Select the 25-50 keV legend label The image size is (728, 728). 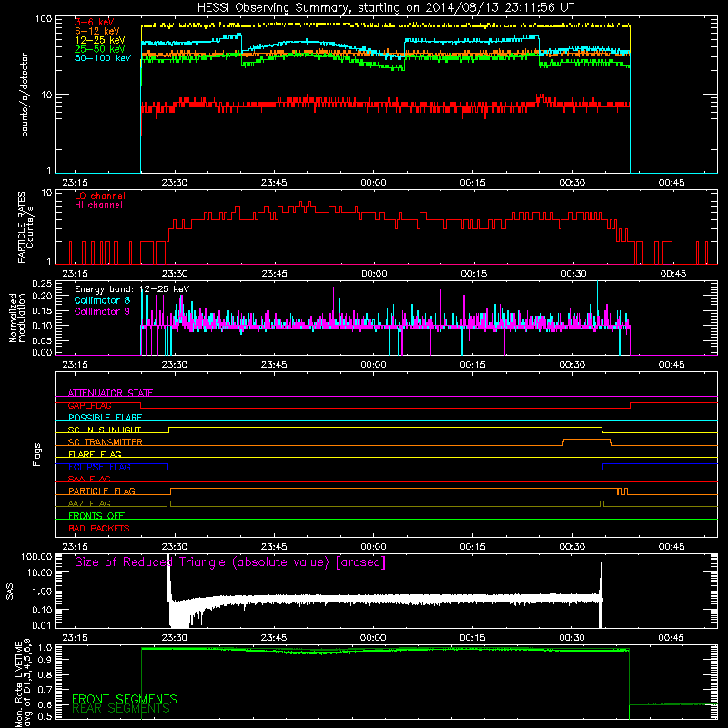tap(100, 49)
